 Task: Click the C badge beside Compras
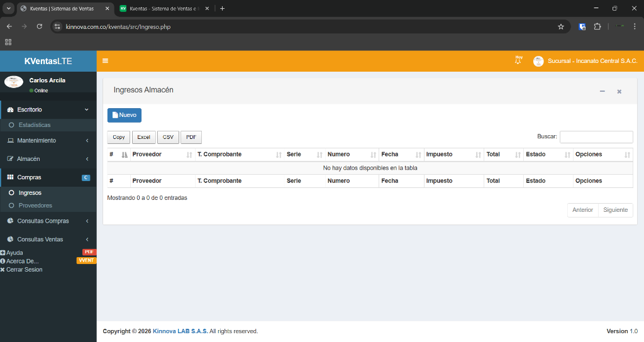(86, 178)
